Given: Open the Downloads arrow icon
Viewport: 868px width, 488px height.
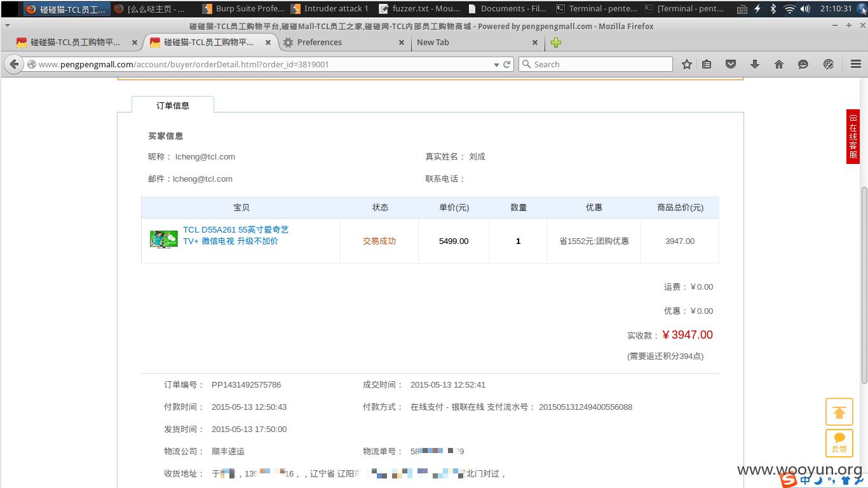Looking at the screenshot, I should [x=755, y=64].
